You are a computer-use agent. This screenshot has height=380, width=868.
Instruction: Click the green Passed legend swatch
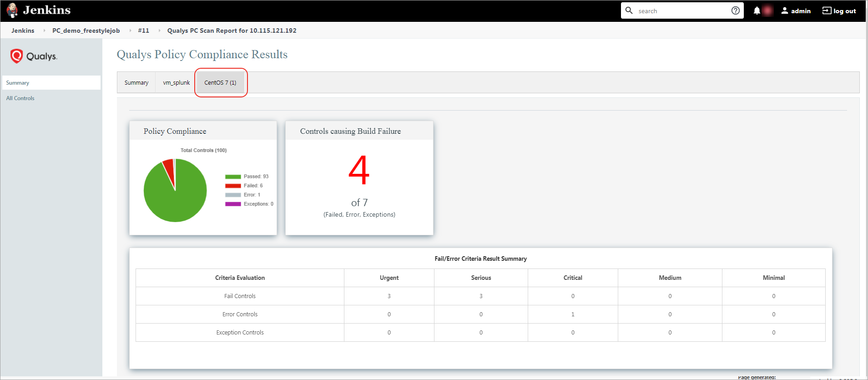tap(233, 177)
